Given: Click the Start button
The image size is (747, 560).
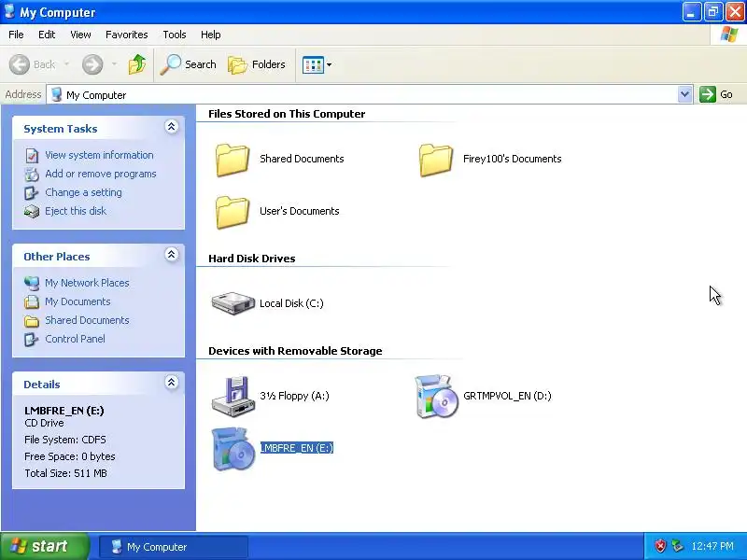Looking at the screenshot, I should coord(45,546).
